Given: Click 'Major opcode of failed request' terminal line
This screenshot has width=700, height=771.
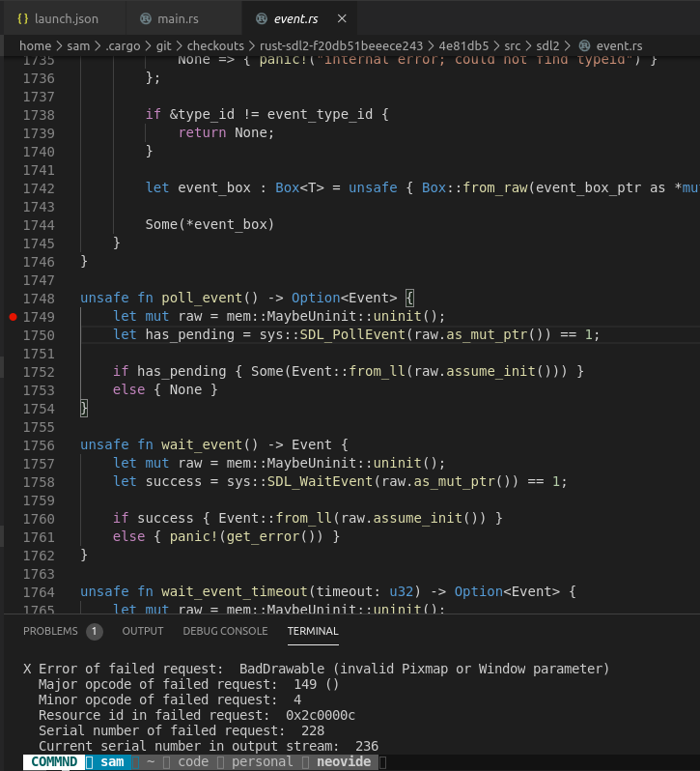Looking at the screenshot, I should point(188,684).
